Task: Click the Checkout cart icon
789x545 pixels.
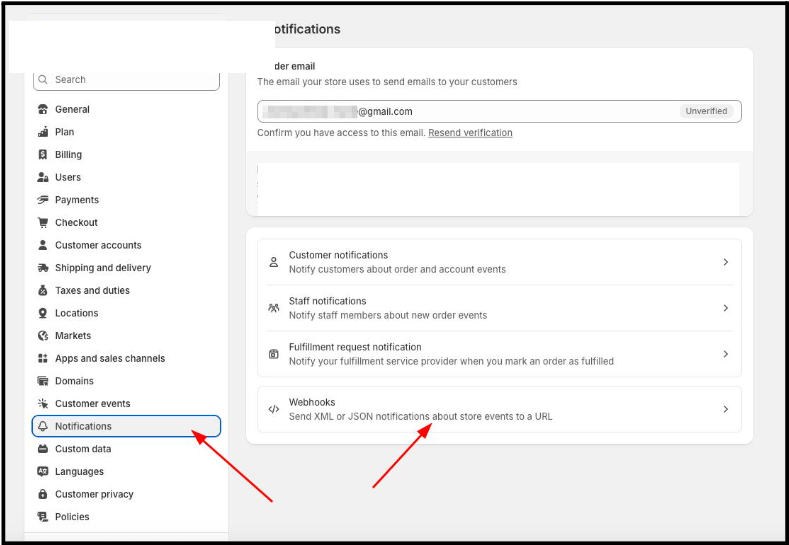Action: 42,223
